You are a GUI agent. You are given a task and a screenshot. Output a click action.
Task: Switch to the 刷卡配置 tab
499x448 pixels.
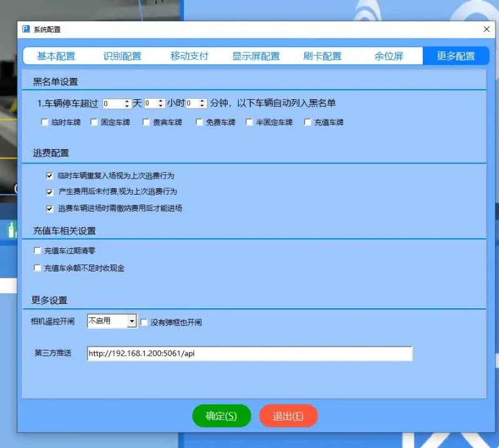click(322, 56)
